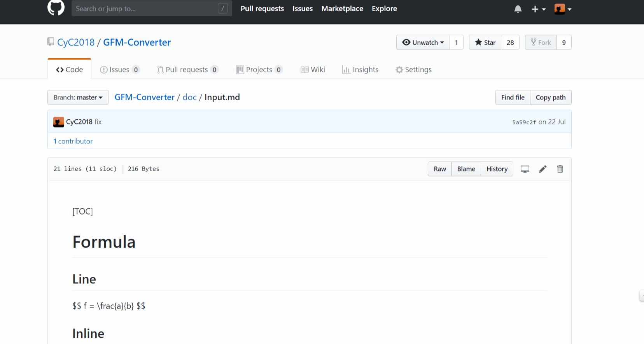Expand the Unwatch dropdown
Image resolution: width=644 pixels, height=344 pixels.
423,42
